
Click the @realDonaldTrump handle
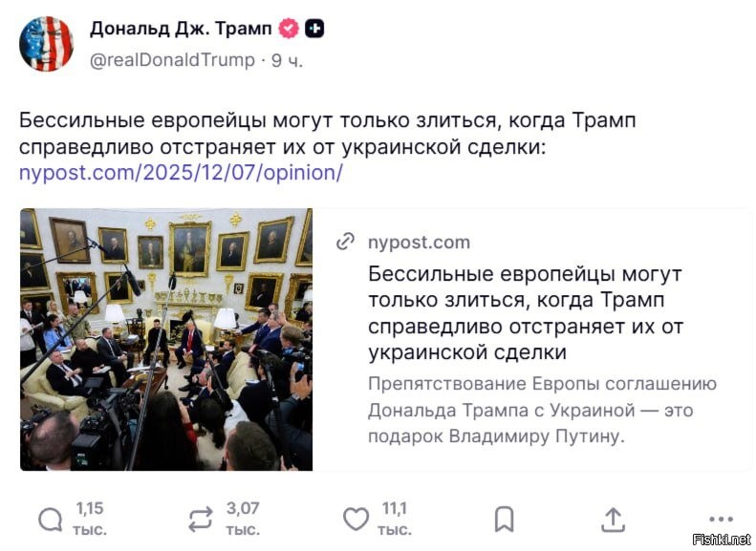[x=172, y=60]
